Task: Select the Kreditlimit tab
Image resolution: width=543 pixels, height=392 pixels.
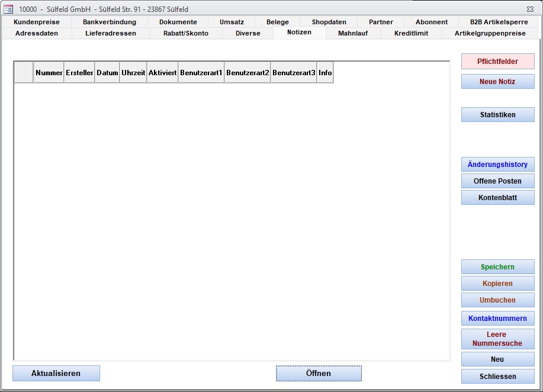Action: coord(411,33)
